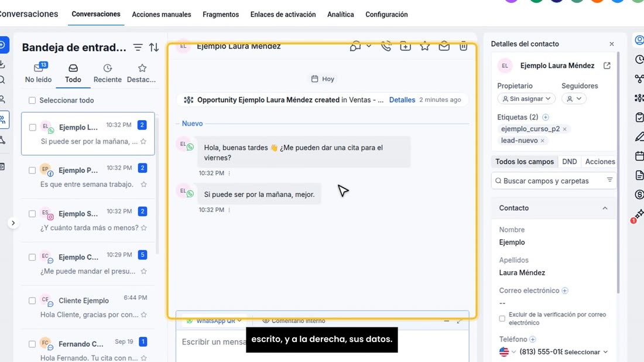Screen dimensions: 644x362
Task: Open the phone country flag dropdown
Action: pos(508,351)
